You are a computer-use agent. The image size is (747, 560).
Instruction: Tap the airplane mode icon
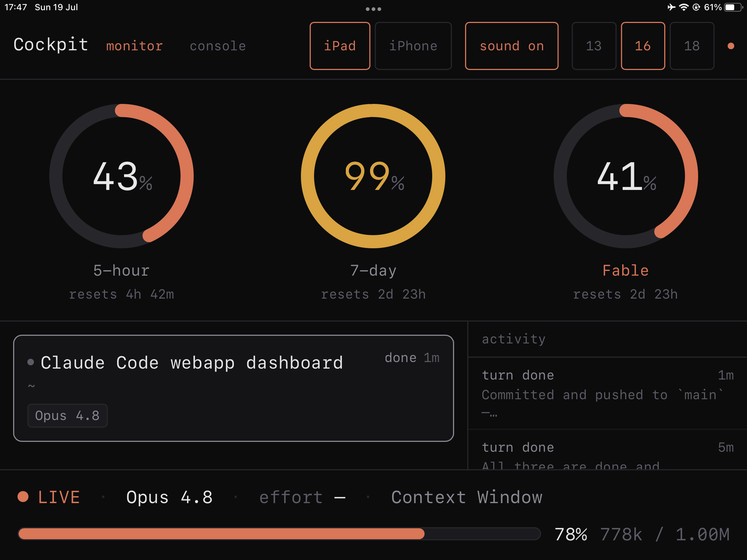671,7
